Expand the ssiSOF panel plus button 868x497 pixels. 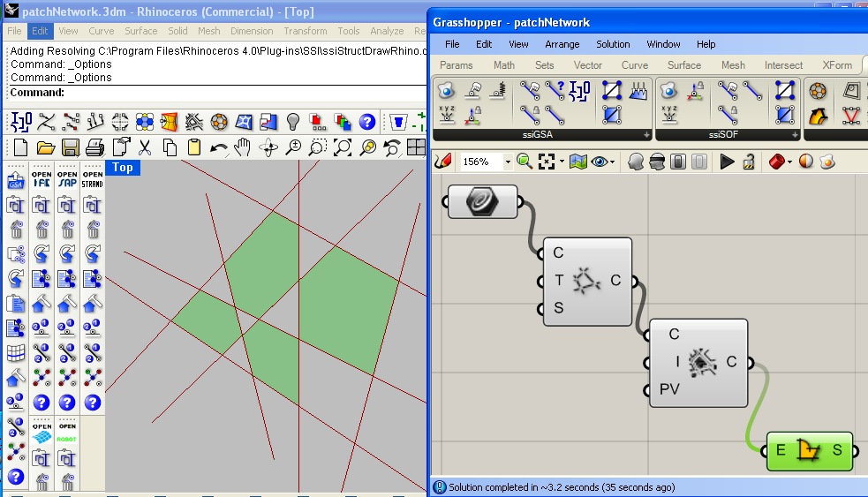(795, 134)
